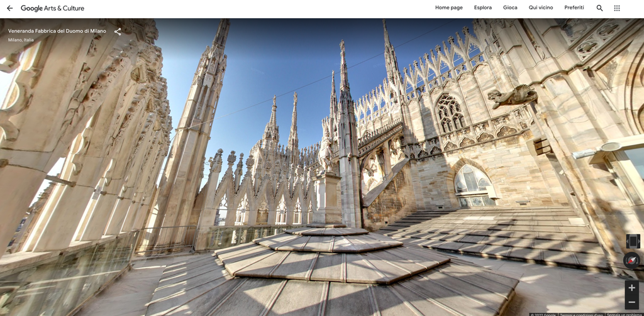This screenshot has width=644, height=316.
Task: Toggle the motion-tracking phone view icon
Action: (633, 241)
